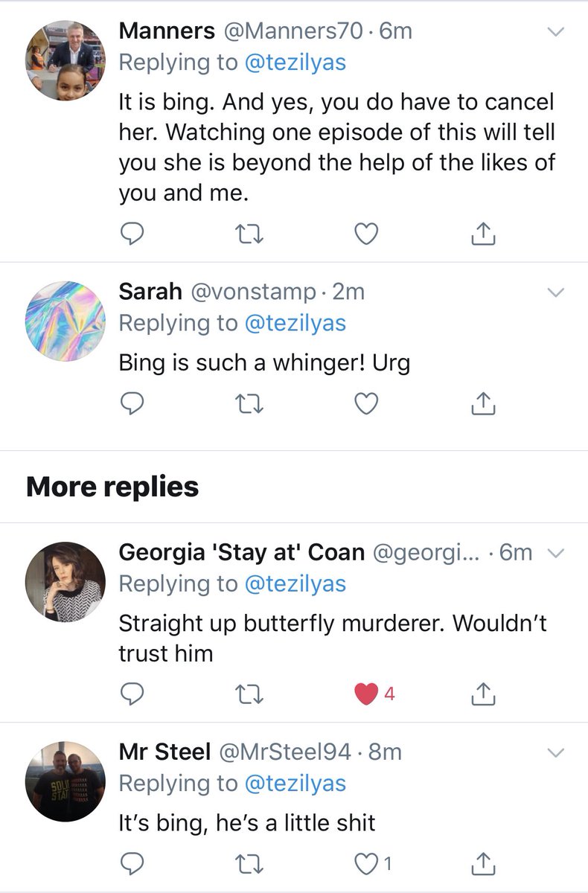Open dropdown menu on Sarah's tweet
Viewport: 588px width, 893px height.
point(556,292)
